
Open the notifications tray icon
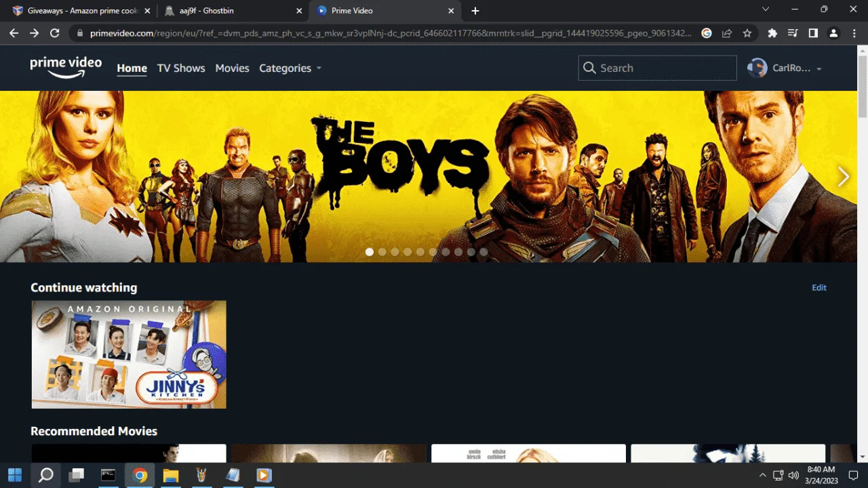coord(854,475)
